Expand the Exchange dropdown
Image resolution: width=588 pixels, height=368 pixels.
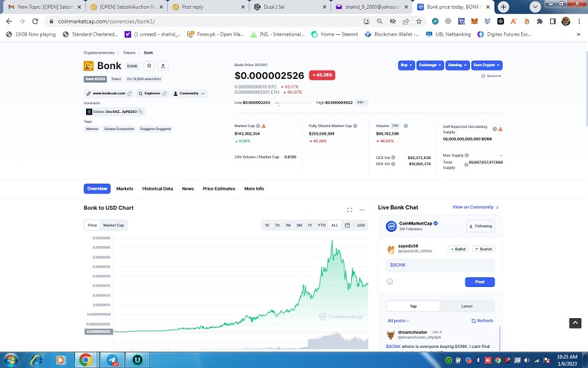[x=430, y=65]
